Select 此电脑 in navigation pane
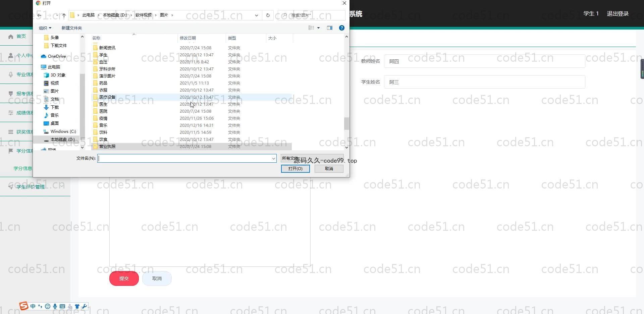Screen dimensions: 644x314 tap(51, 67)
